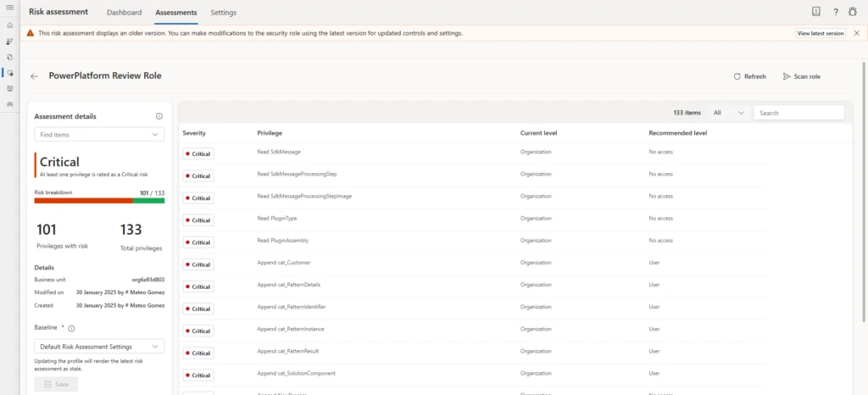868x395 pixels.
Task: Open the help question mark icon
Action: 835,12
